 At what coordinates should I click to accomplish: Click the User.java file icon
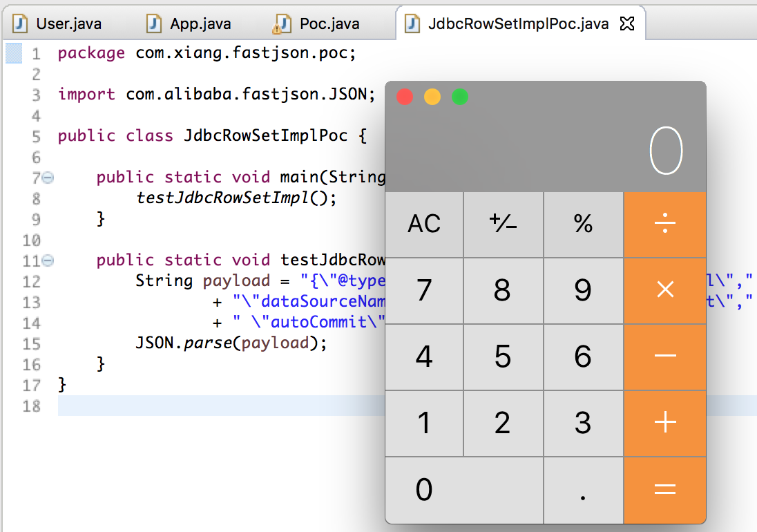tap(20, 23)
